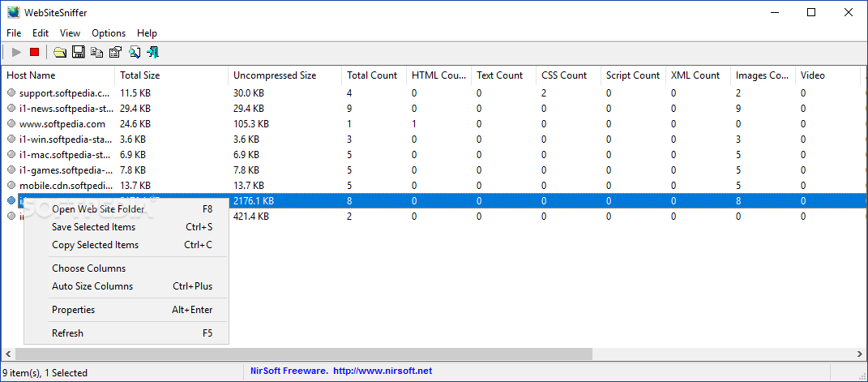Click the 105.3 KB uncompressed size cell
This screenshot has height=382, width=868.
(x=250, y=124)
